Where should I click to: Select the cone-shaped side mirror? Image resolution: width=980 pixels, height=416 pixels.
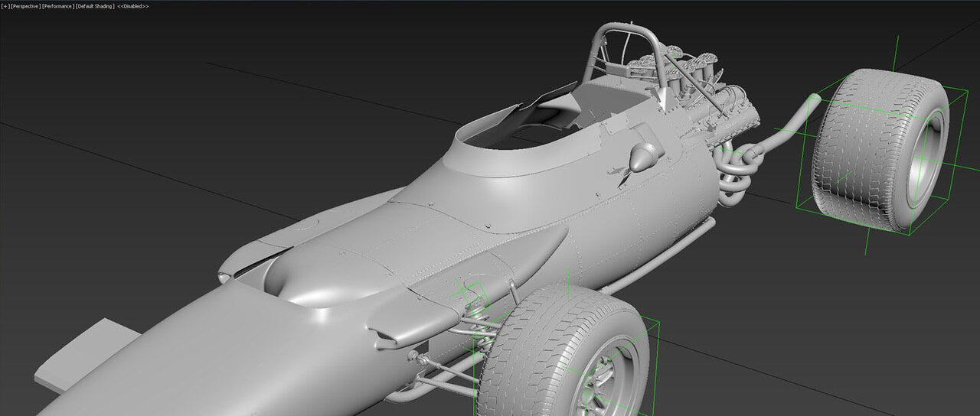[642, 157]
